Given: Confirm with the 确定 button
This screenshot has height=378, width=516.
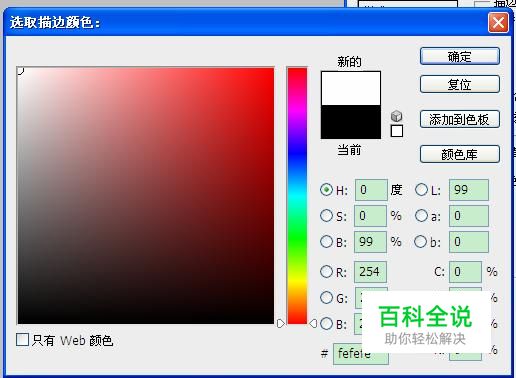Looking at the screenshot, I should 460,56.
